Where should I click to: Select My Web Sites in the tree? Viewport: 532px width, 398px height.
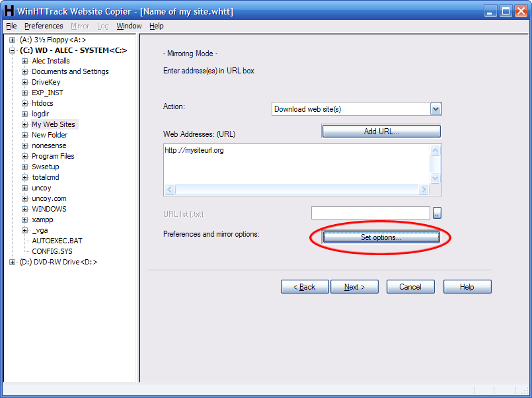coord(54,124)
